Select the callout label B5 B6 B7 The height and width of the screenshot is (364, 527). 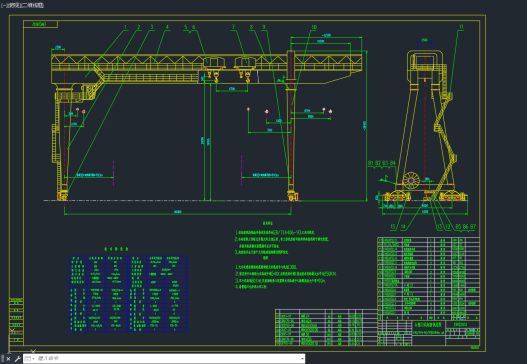click(x=465, y=227)
